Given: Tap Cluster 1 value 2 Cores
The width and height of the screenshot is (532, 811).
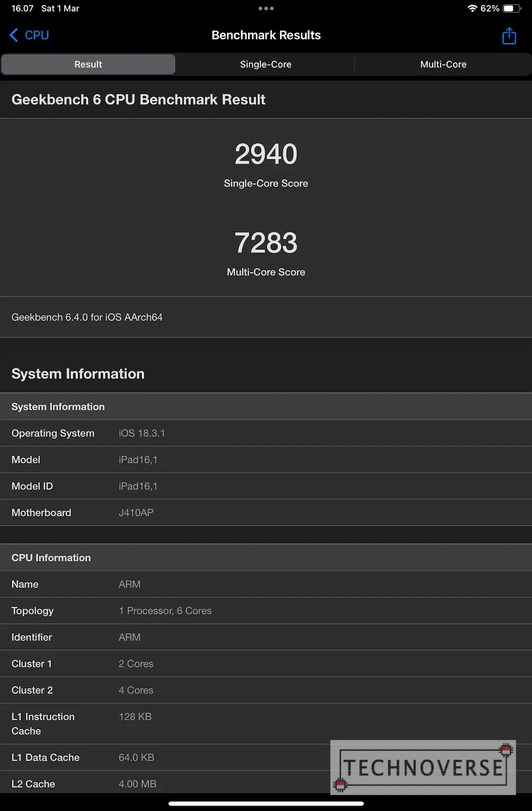Looking at the screenshot, I should point(136,664).
